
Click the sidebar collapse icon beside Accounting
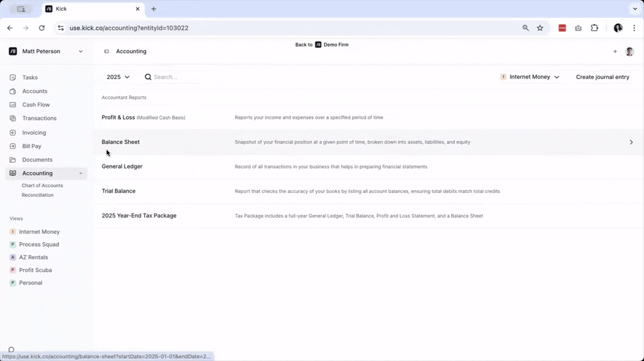(107, 52)
